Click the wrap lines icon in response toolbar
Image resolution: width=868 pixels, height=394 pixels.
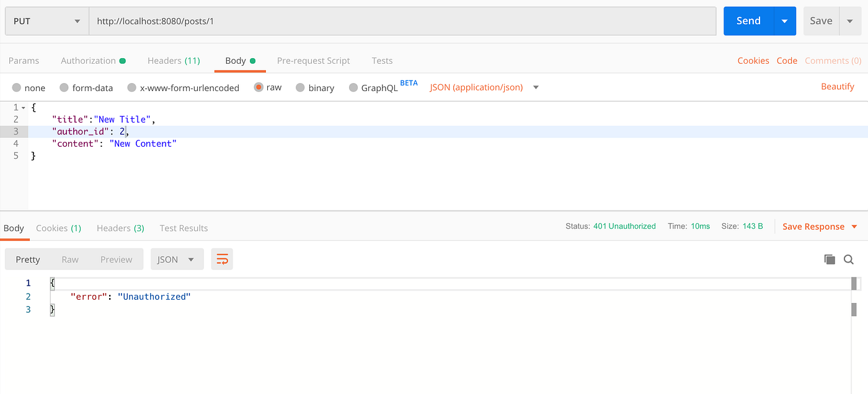pyautogui.click(x=222, y=260)
